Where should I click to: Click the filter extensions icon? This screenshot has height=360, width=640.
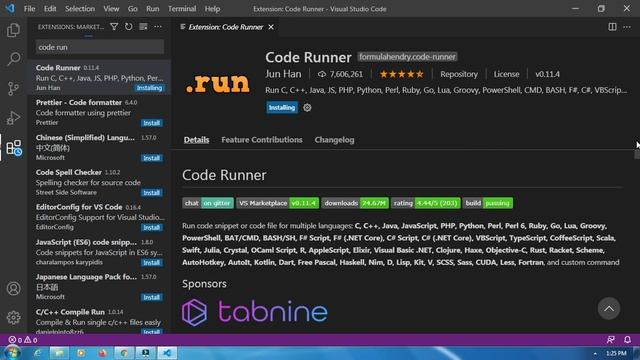click(x=114, y=27)
